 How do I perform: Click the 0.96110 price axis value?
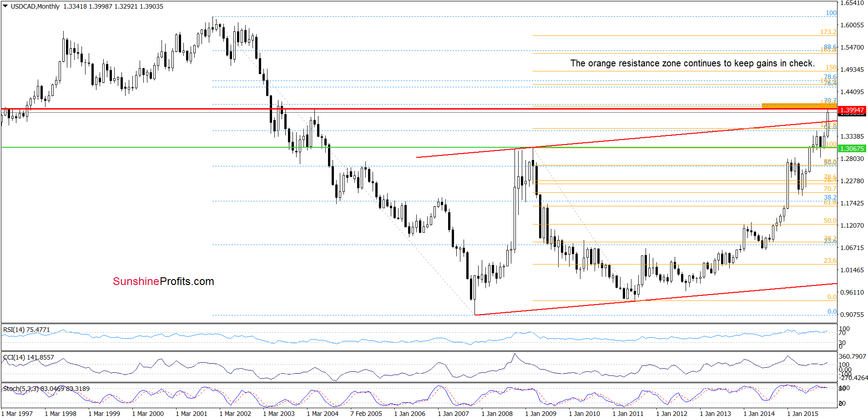point(852,292)
